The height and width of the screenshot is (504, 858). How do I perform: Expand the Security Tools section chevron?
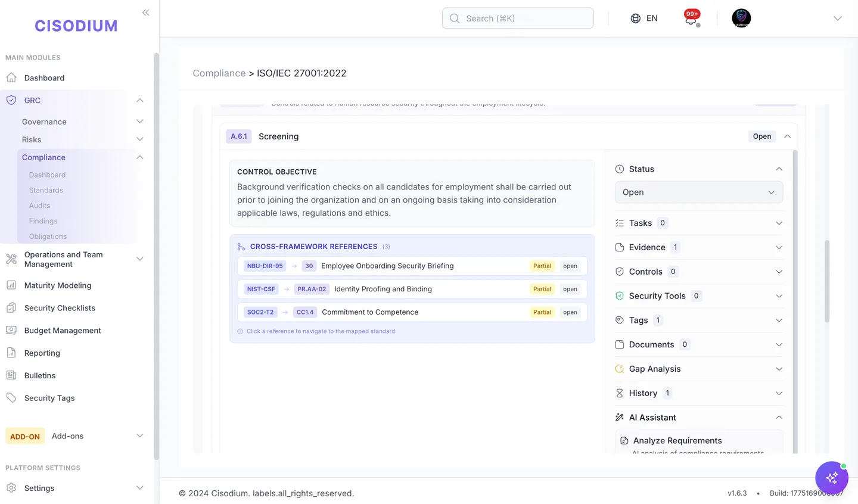tap(779, 296)
